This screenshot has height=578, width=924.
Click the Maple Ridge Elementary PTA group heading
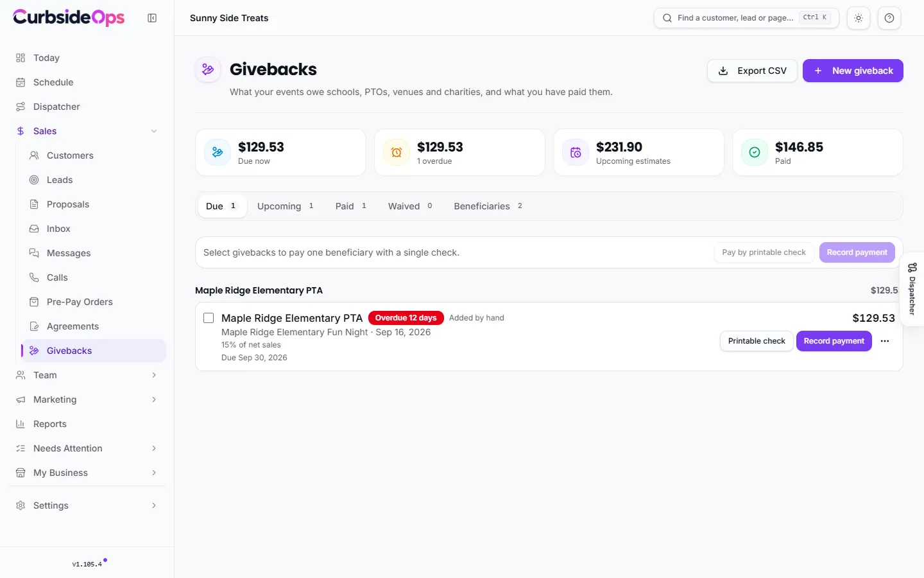[x=259, y=290]
